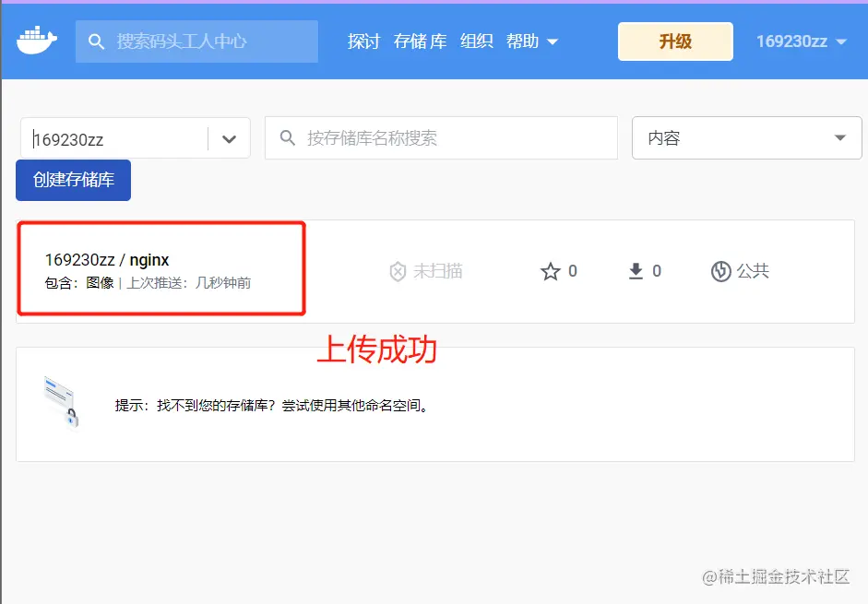
Task: Click the 创建存储库 button
Action: (73, 180)
